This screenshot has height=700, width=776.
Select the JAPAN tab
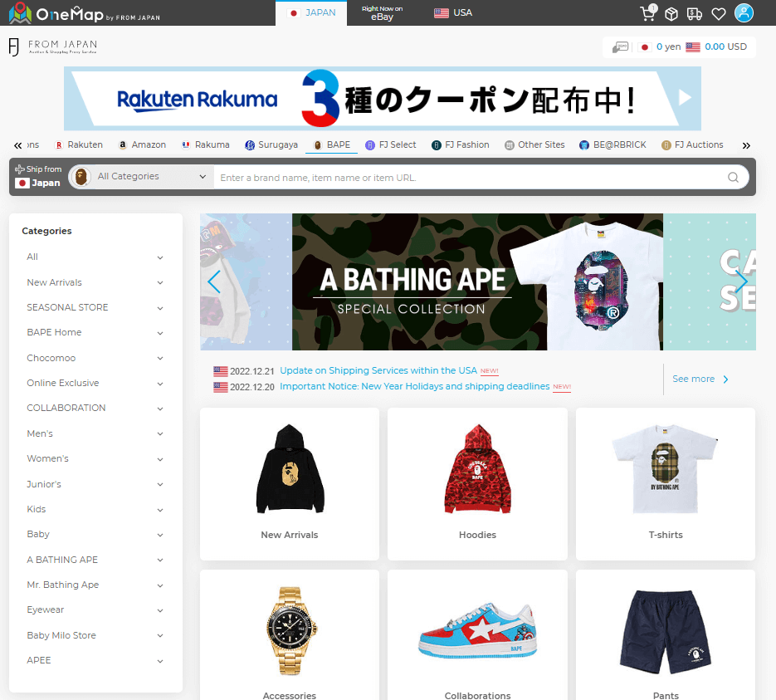(x=311, y=13)
